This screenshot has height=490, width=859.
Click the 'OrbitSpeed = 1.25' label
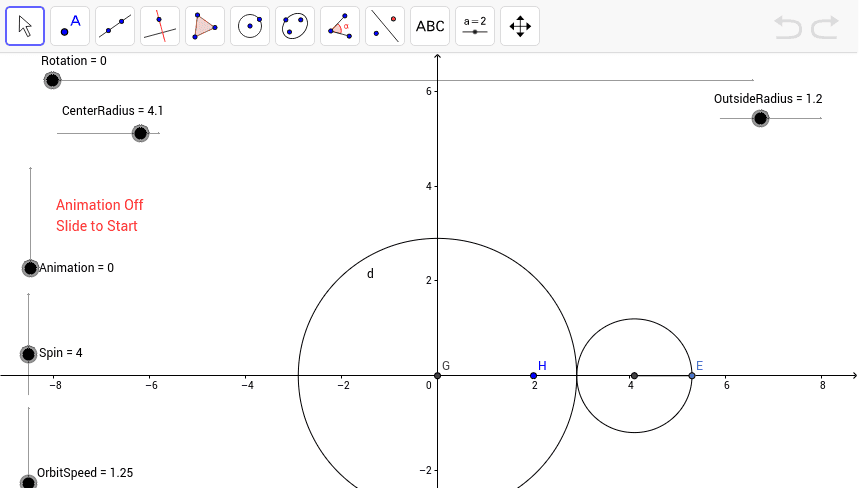coord(85,472)
